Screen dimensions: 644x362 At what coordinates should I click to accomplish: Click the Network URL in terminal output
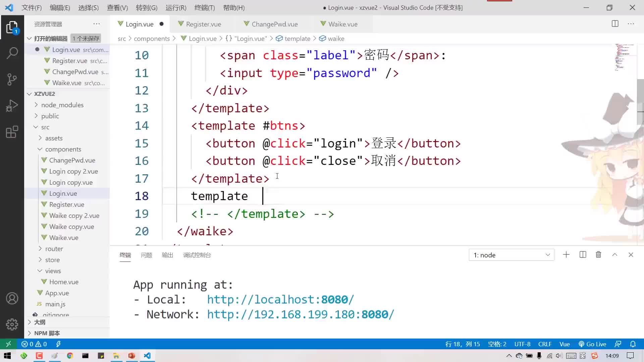coord(300,315)
